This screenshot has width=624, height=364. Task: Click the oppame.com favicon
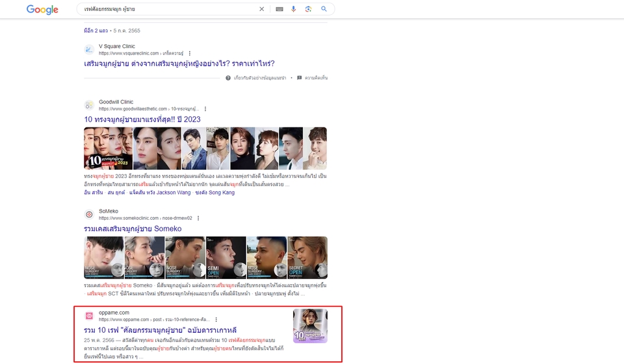(89, 316)
